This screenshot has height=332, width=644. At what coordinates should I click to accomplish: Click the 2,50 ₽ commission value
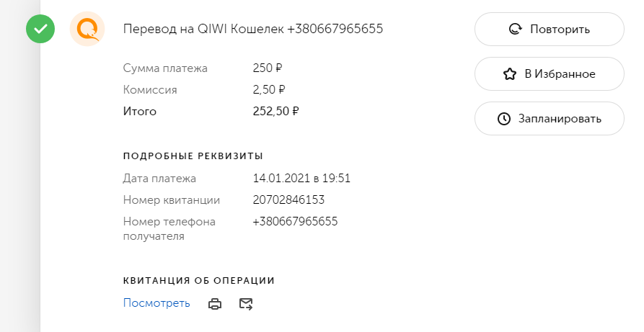[x=269, y=90]
